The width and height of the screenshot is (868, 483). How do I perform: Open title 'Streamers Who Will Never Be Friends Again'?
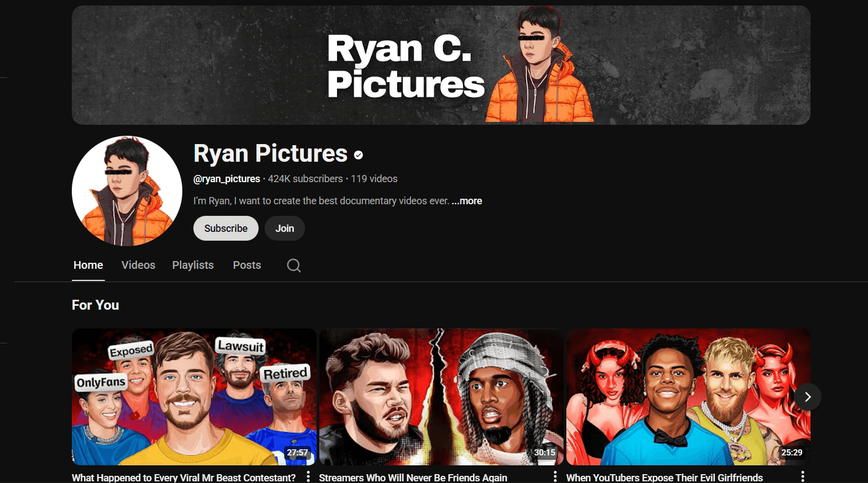tap(413, 477)
